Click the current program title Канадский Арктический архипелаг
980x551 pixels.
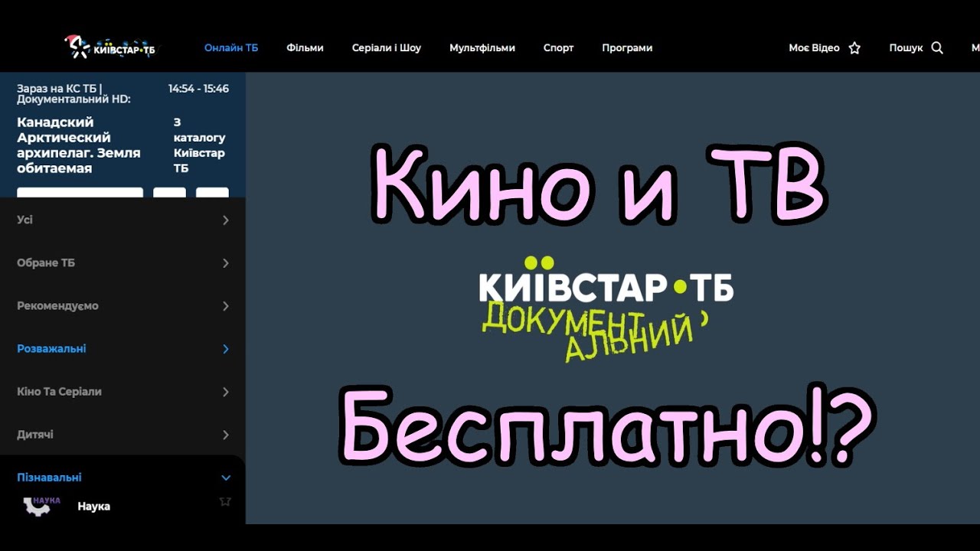coord(79,145)
